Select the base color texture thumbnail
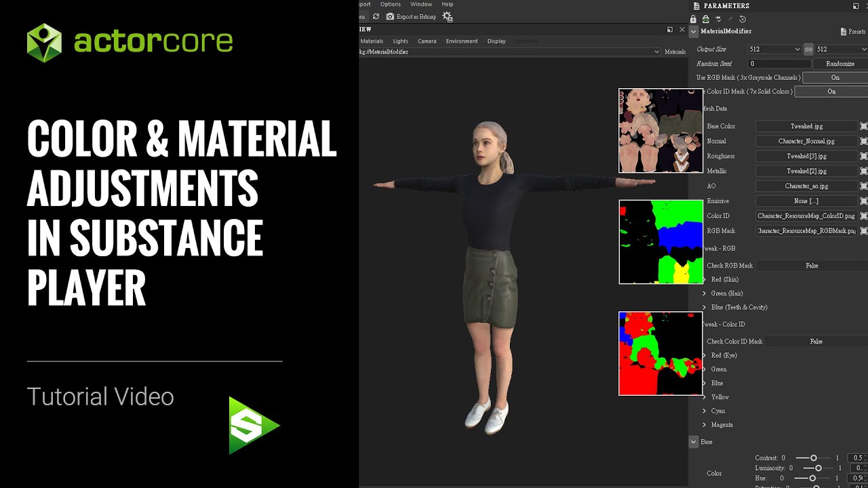 point(661,131)
